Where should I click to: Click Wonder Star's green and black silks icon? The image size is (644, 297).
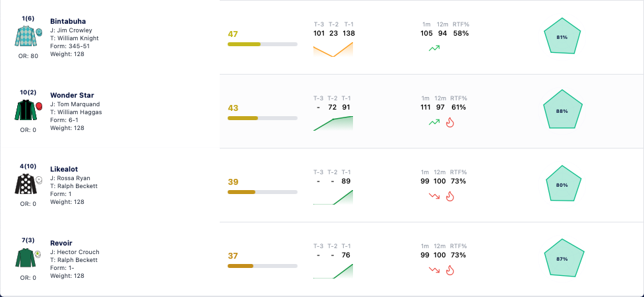point(26,110)
